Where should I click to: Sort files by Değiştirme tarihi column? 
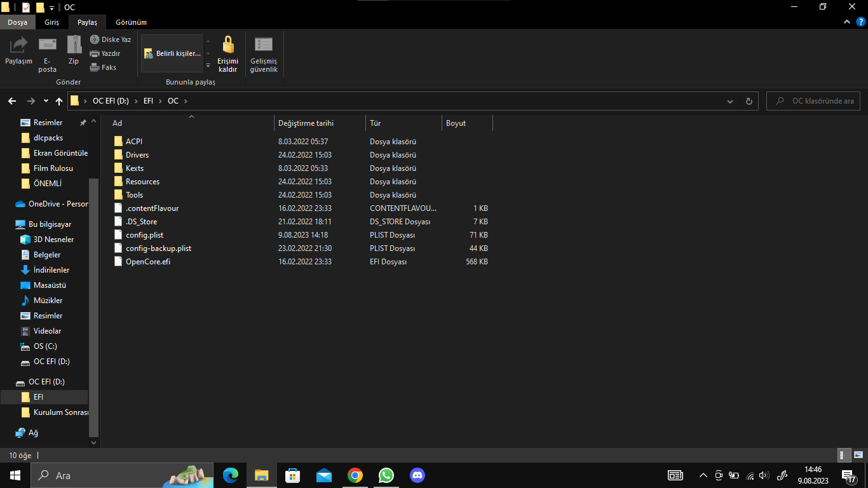[306, 123]
